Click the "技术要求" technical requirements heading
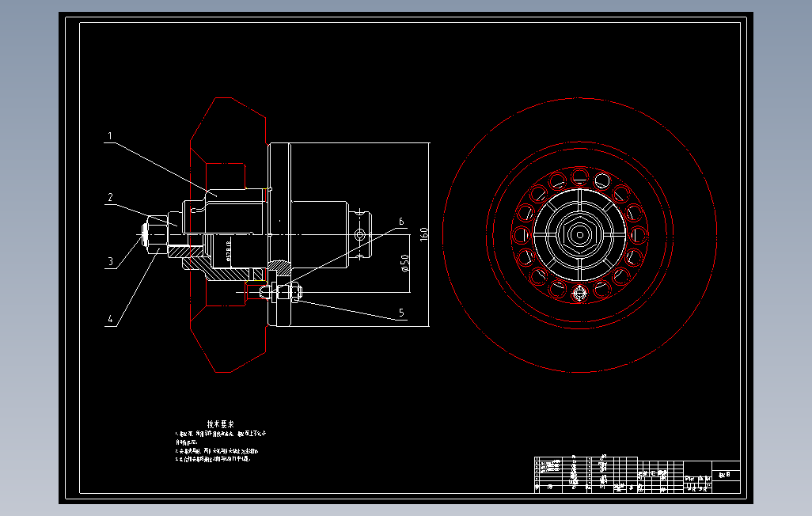Image resolution: width=812 pixels, height=516 pixels. [221, 424]
